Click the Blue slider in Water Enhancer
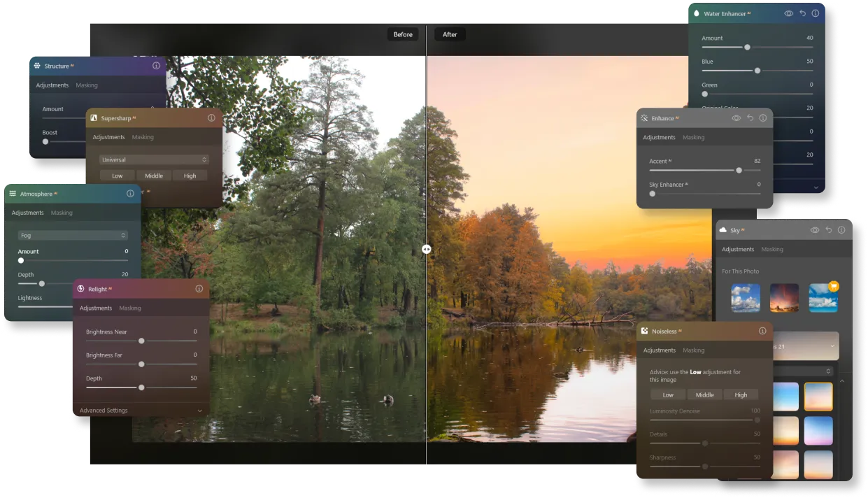The width and height of the screenshot is (868, 498). click(x=757, y=71)
